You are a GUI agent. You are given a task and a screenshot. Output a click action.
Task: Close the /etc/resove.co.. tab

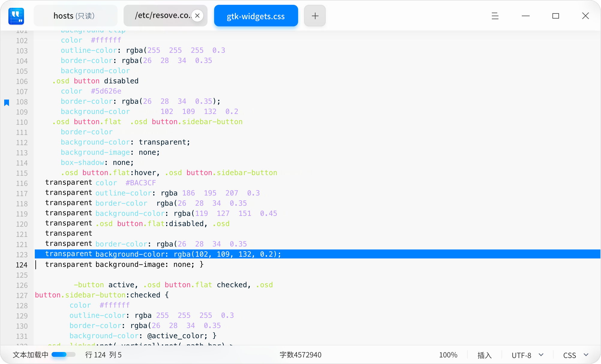(x=197, y=16)
